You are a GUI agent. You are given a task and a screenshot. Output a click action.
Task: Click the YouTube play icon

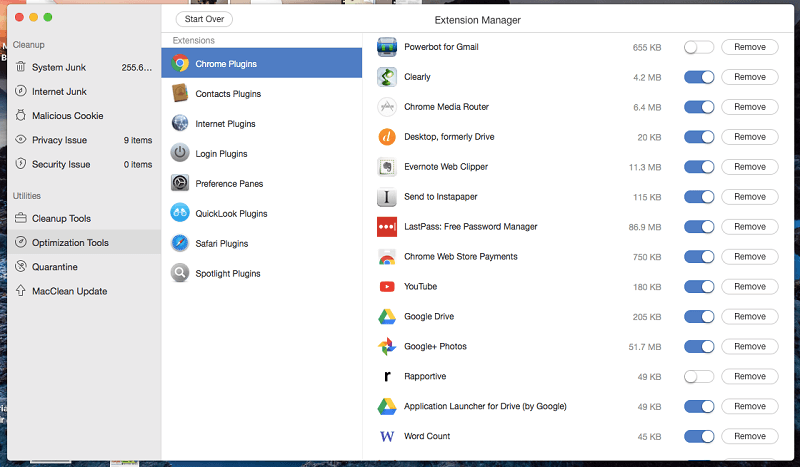[x=387, y=287]
